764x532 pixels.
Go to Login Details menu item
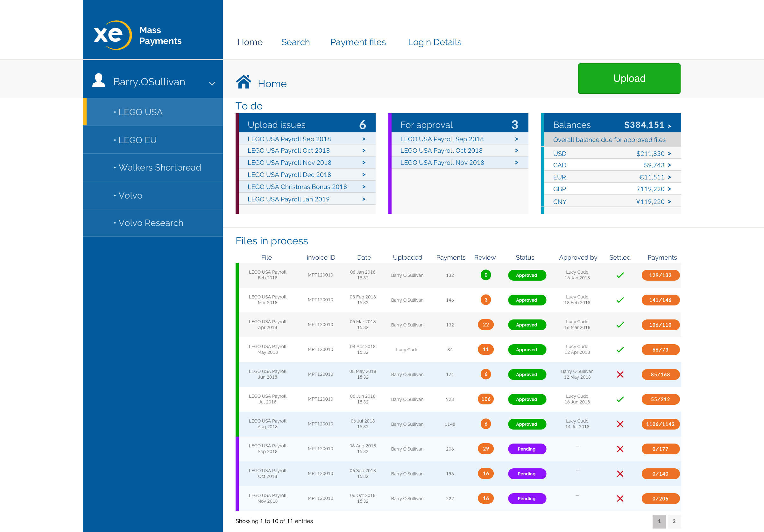click(434, 42)
